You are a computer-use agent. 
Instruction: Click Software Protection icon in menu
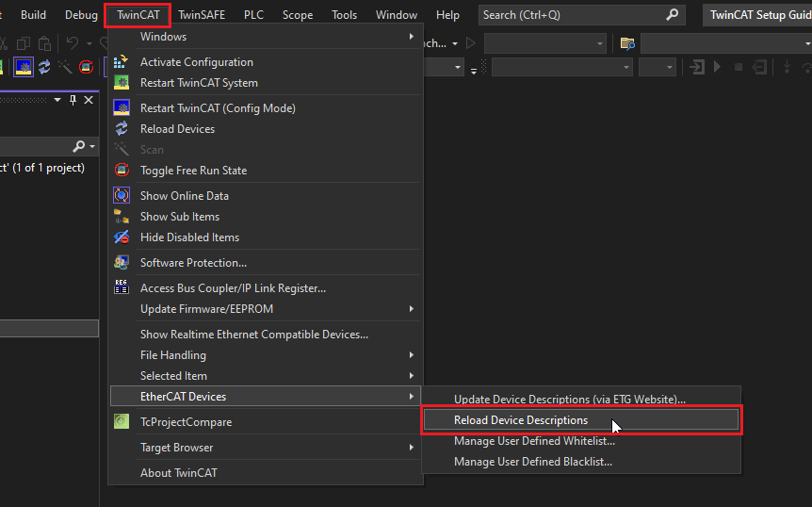(x=122, y=262)
